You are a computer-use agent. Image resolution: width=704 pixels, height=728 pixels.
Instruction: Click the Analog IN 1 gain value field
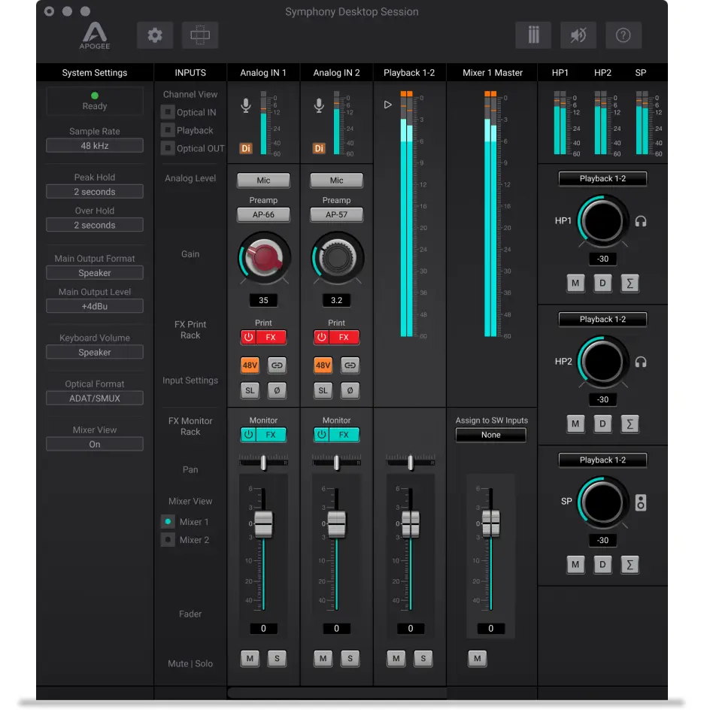pyautogui.click(x=263, y=300)
